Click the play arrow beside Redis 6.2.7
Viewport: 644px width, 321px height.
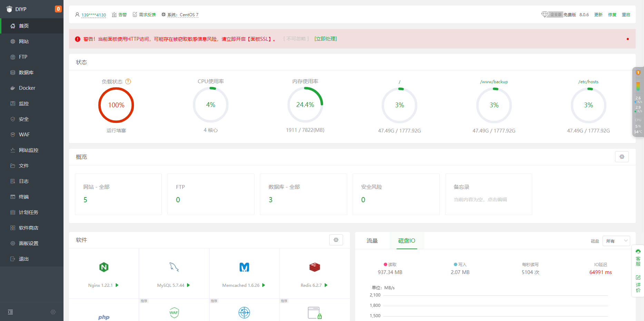[x=326, y=285]
